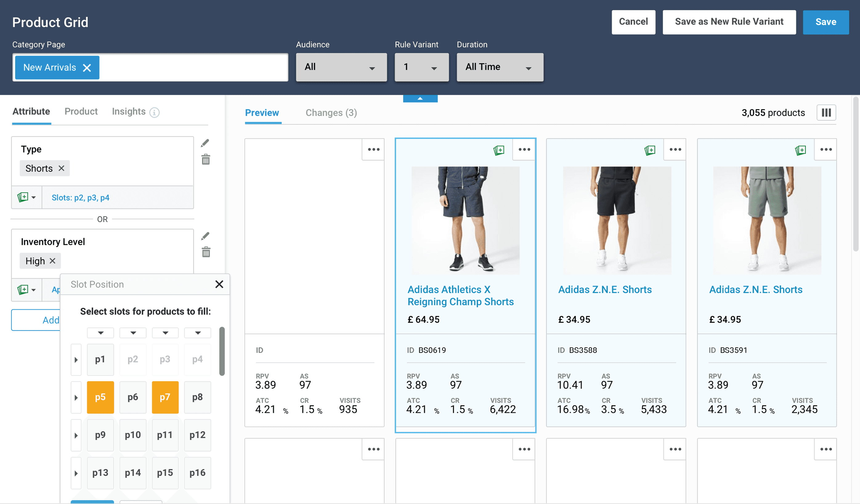Remove the Shorts attribute tag
This screenshot has height=504, width=860.
(x=61, y=168)
